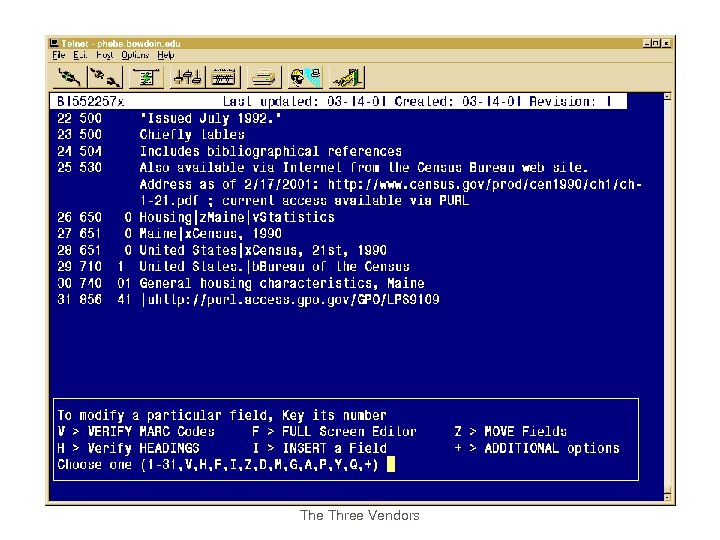Open the Host menu

[x=104, y=55]
